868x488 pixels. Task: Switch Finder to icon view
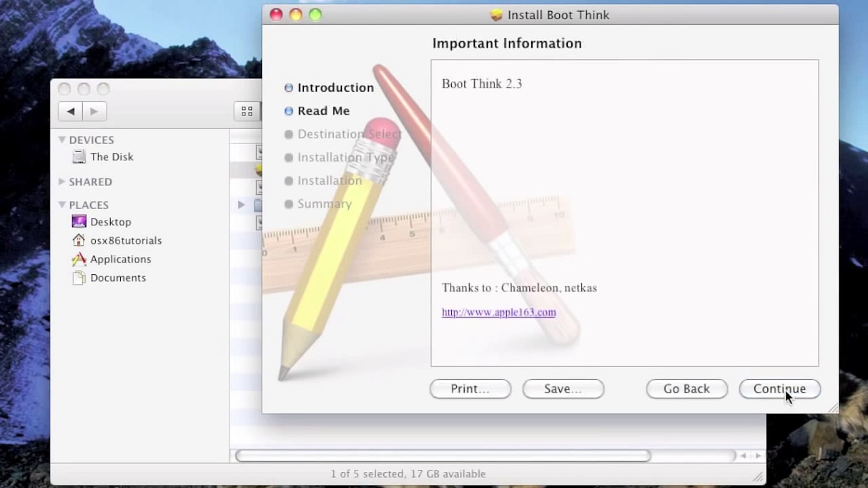click(x=247, y=111)
